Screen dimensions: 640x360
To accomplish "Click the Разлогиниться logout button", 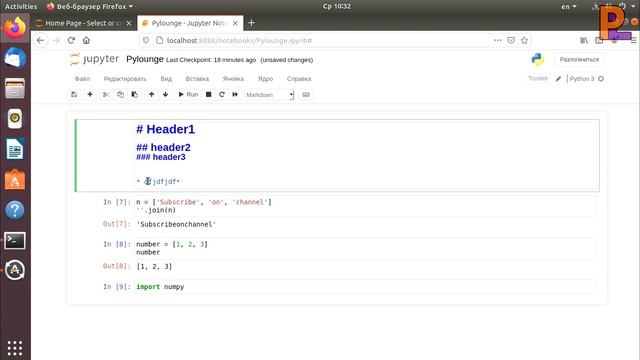I will click(x=579, y=60).
